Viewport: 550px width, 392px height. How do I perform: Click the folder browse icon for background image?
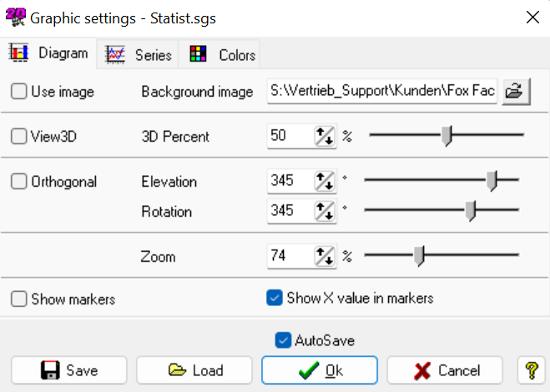[512, 92]
